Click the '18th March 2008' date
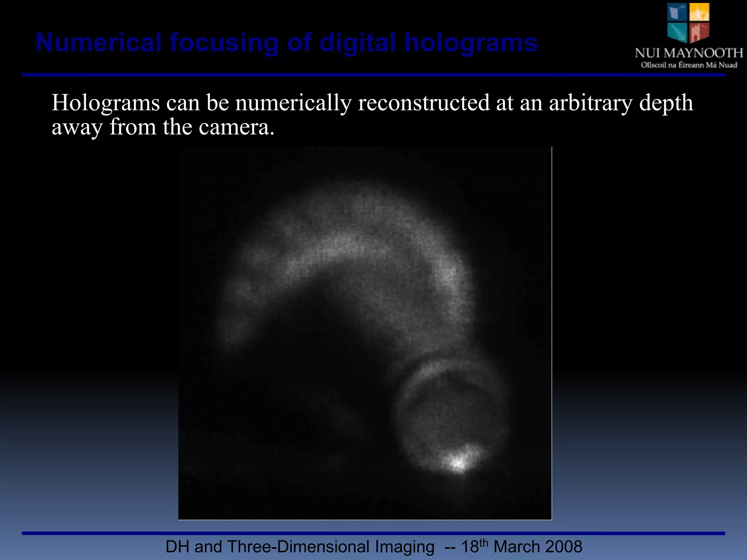The height and width of the screenshot is (560, 747). click(522, 547)
